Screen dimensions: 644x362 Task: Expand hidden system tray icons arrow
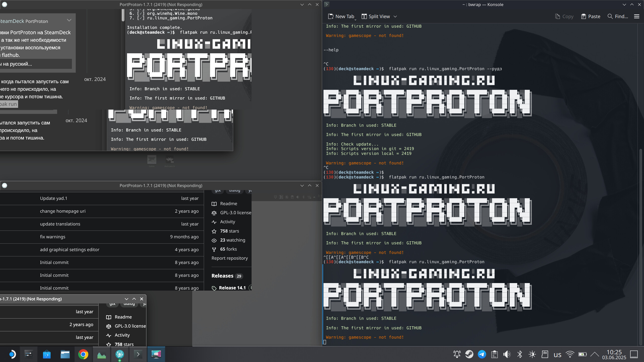(x=595, y=354)
